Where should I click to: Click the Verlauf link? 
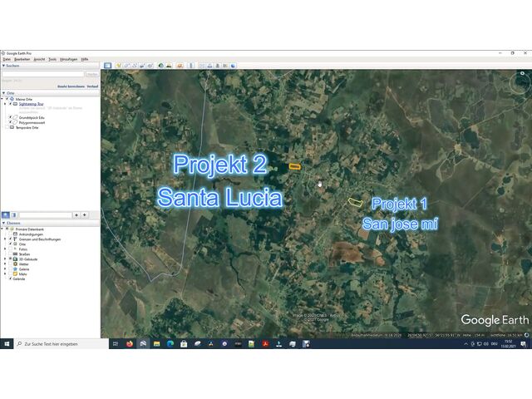click(92, 86)
